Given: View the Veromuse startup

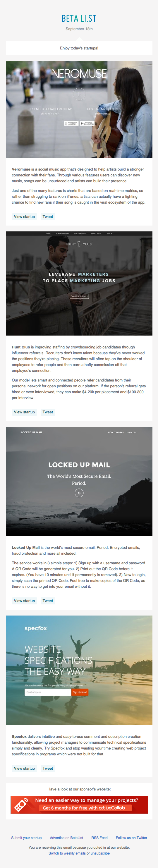Looking at the screenshot, I should pos(24,217).
